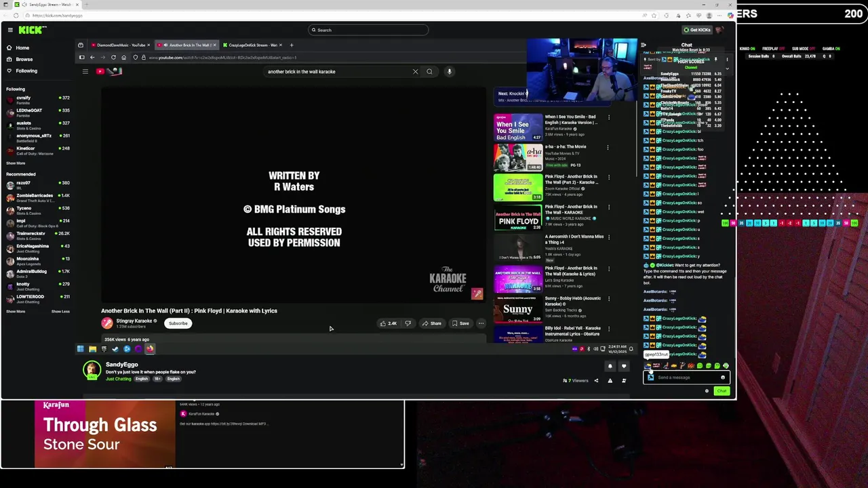Share the stream via icon beside viewers
Image resolution: width=868 pixels, height=488 pixels.
tap(596, 381)
